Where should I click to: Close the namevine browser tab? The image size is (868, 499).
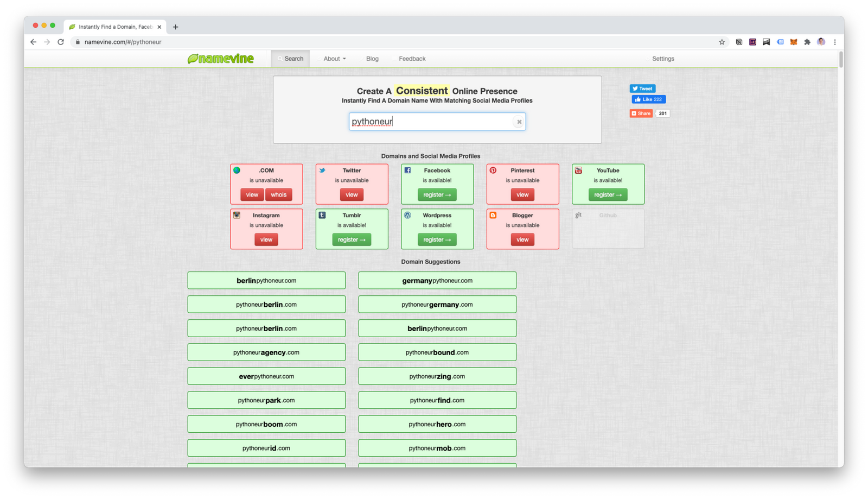pos(159,27)
